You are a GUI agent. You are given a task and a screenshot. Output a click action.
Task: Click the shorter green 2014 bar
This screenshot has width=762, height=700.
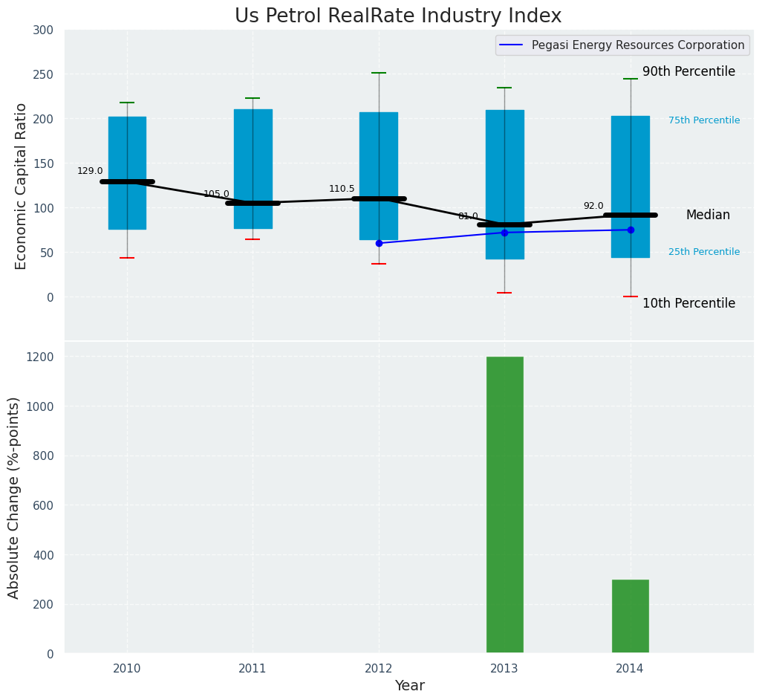(630, 616)
